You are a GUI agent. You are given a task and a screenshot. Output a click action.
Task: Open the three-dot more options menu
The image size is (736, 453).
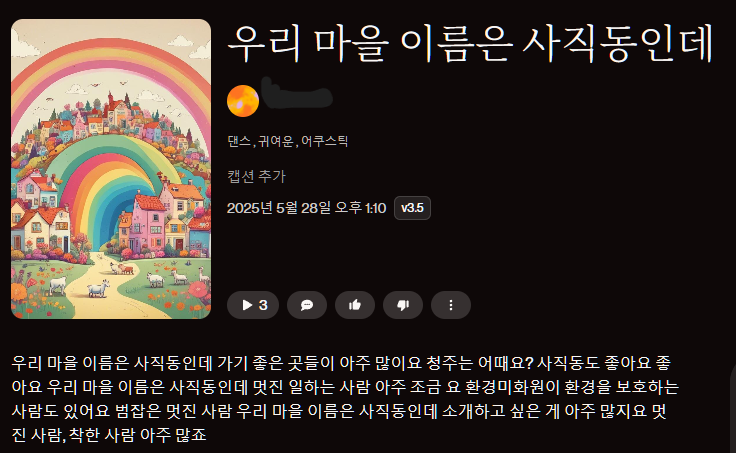click(451, 305)
